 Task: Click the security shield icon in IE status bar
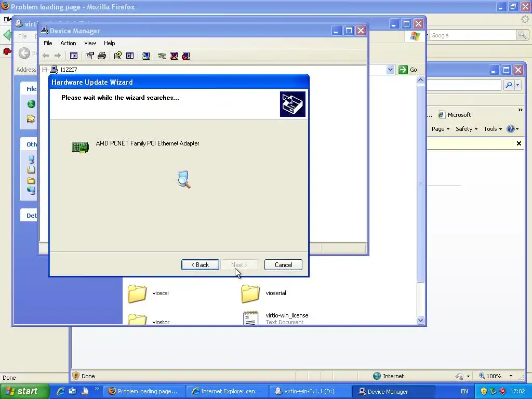(76, 376)
